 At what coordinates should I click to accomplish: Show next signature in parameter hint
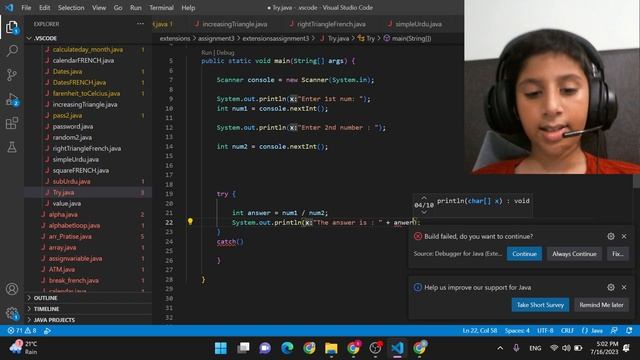click(424, 212)
